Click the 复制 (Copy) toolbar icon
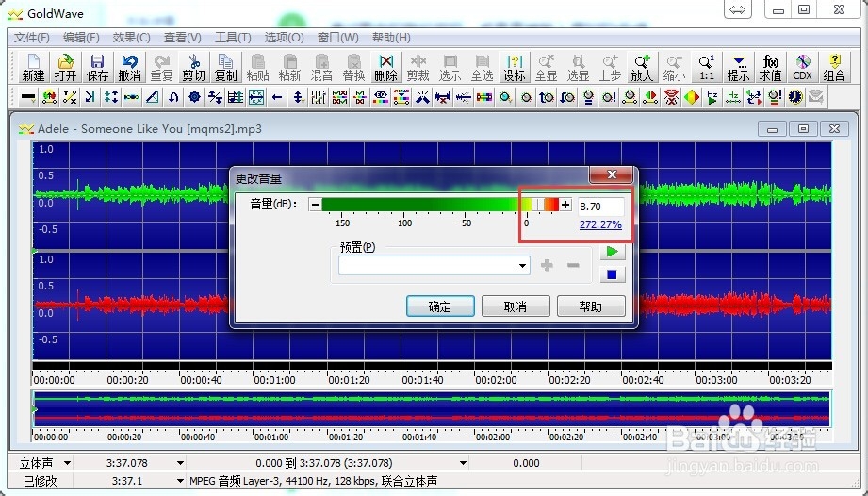This screenshot has height=496, width=868. pos(226,68)
